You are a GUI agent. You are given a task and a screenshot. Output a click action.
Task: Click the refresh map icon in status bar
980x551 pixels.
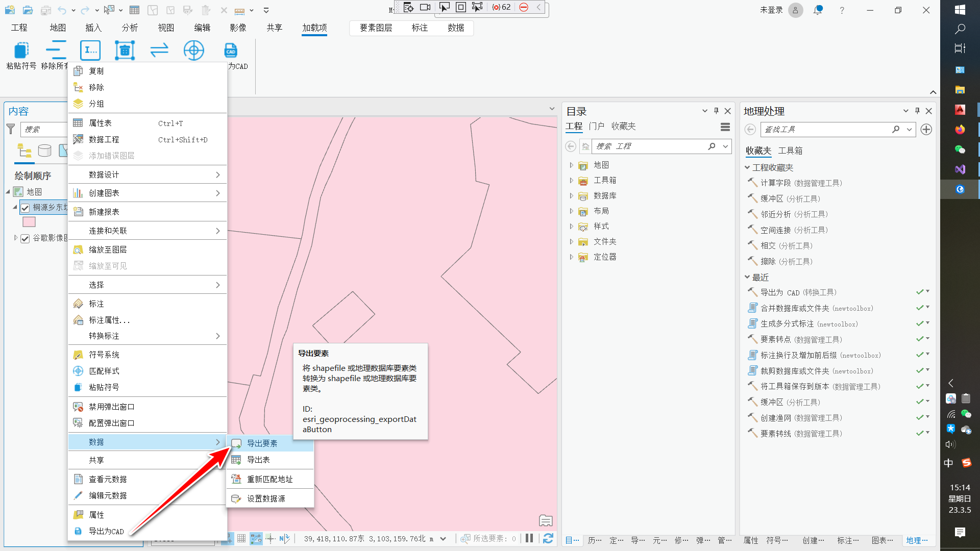tap(548, 538)
